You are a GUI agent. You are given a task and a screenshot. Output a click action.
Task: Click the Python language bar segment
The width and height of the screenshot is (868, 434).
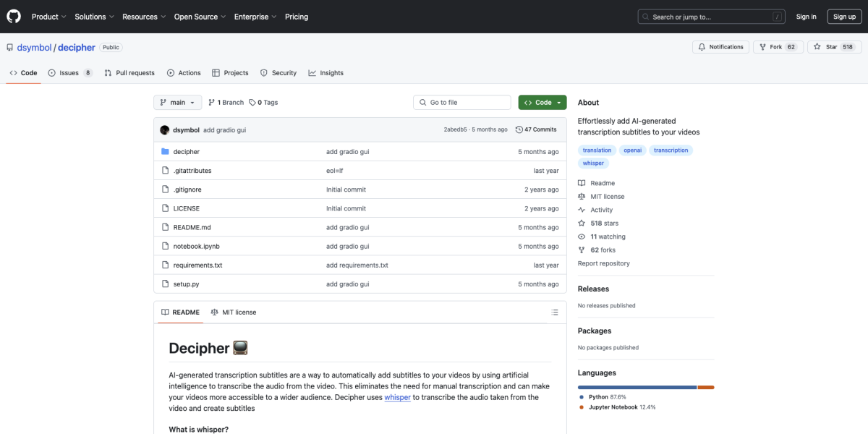(637, 388)
